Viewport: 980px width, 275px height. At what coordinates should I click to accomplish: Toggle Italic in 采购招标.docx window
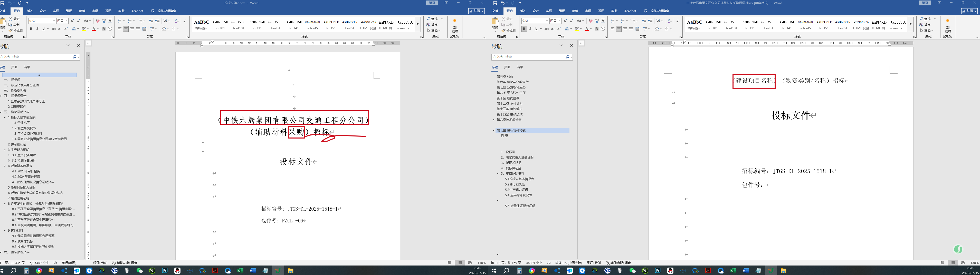pyautogui.click(x=530, y=29)
